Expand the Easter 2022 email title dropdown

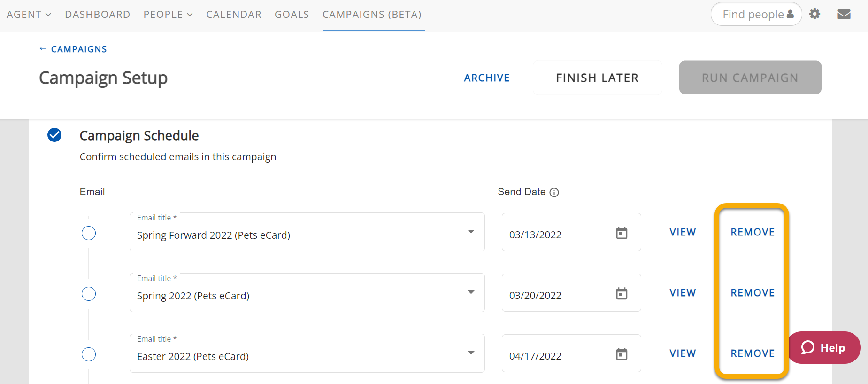pyautogui.click(x=471, y=353)
